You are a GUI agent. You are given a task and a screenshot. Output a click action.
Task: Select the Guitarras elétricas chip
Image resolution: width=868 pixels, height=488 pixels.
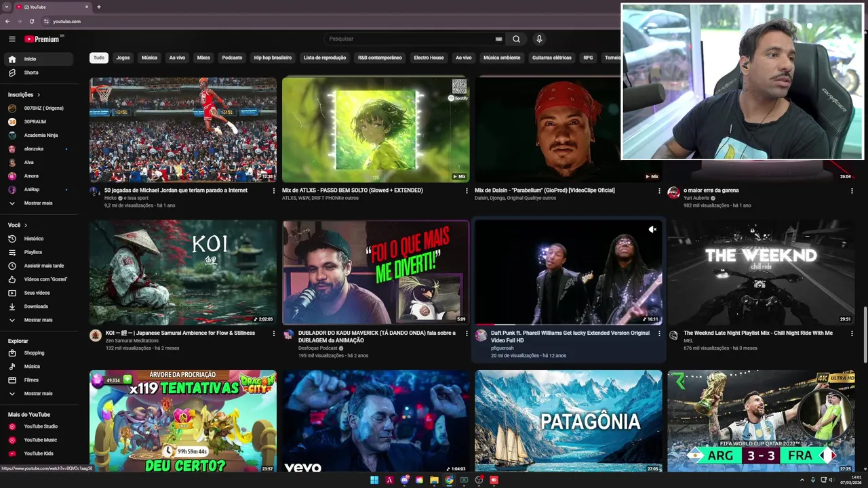click(x=551, y=58)
